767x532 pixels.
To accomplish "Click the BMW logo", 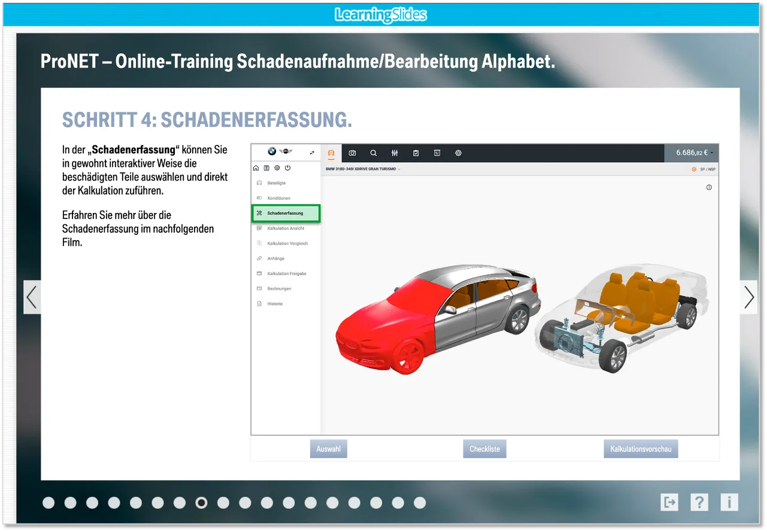I will [x=272, y=152].
